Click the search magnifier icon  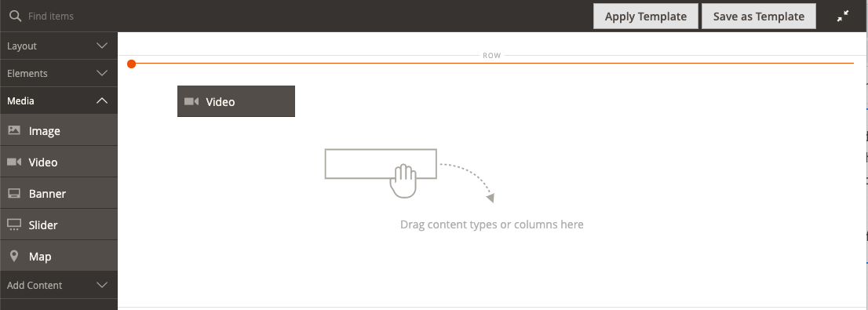pos(16,16)
